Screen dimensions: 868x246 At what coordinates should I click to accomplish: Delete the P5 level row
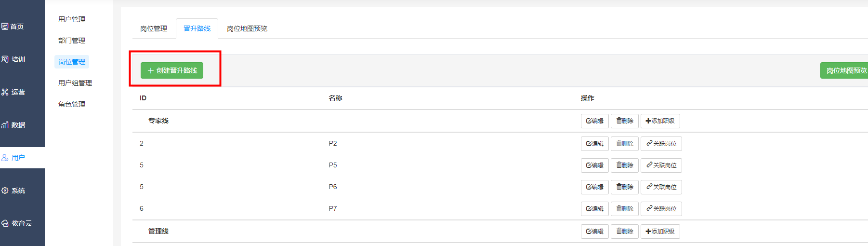coord(624,165)
